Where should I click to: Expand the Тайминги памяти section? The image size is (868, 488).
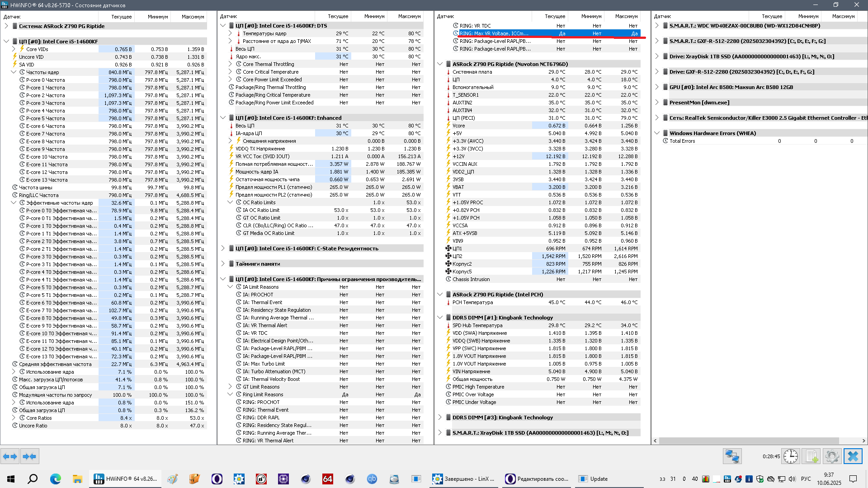pos(223,264)
